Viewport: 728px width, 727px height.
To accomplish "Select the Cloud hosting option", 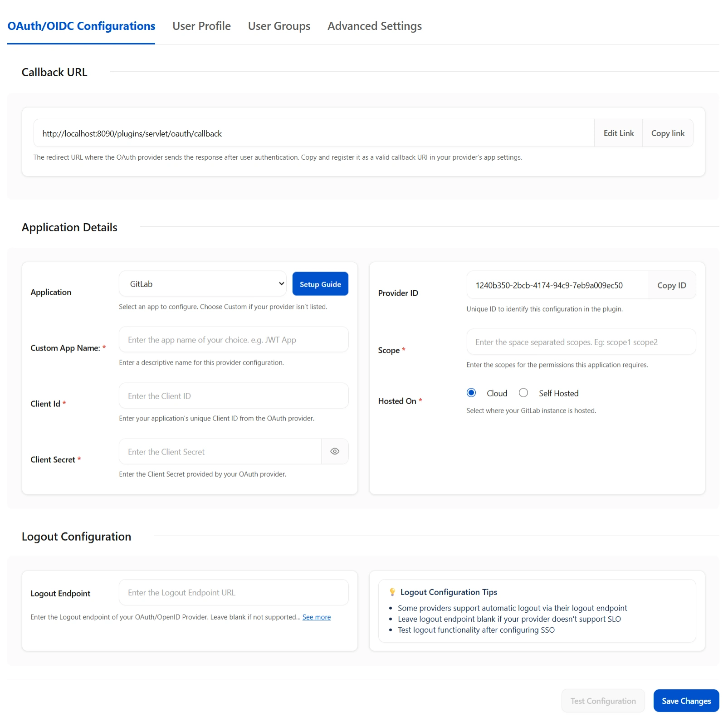I will (471, 393).
